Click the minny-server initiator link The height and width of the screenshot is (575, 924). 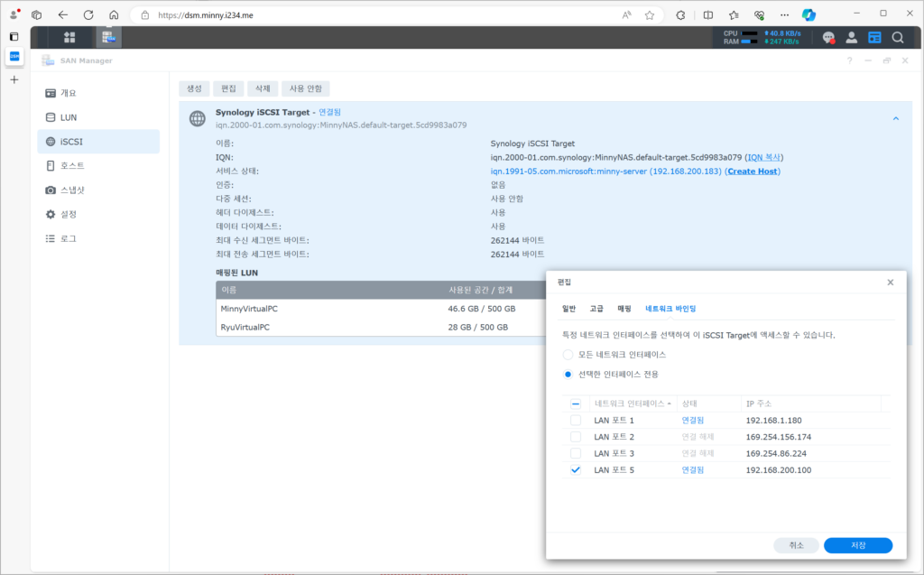605,172
